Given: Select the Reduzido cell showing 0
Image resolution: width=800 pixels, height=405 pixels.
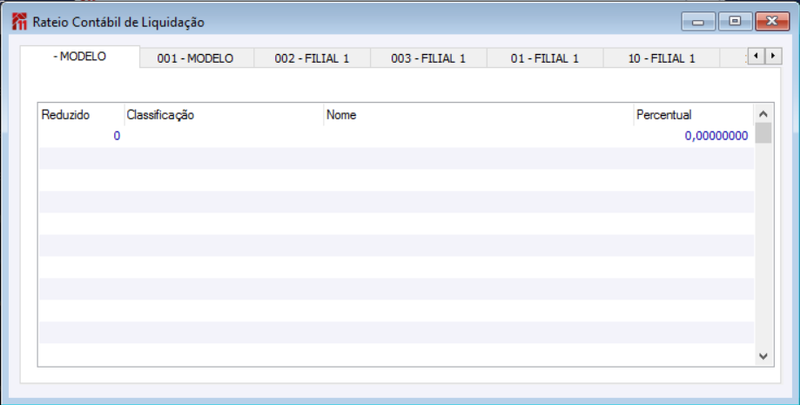Looking at the screenshot, I should coord(81,136).
